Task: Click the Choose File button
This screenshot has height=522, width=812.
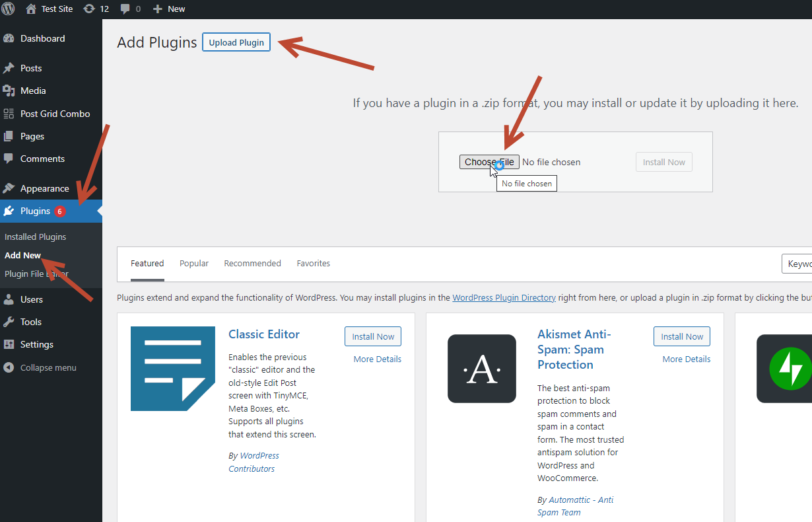Action: click(x=489, y=162)
